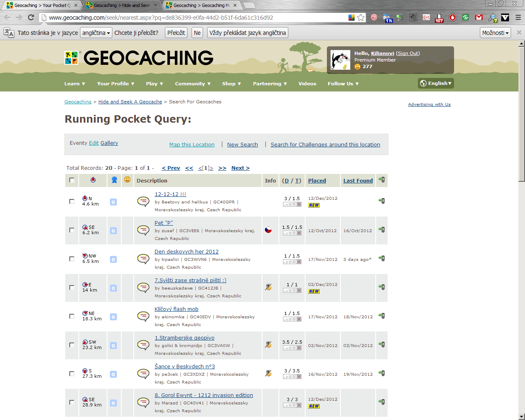
Task: Close the translate bar
Action: 519,32
